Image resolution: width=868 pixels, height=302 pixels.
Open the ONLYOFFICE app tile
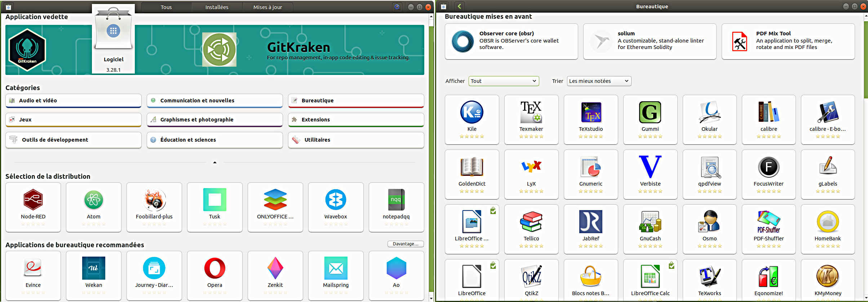[x=275, y=207]
